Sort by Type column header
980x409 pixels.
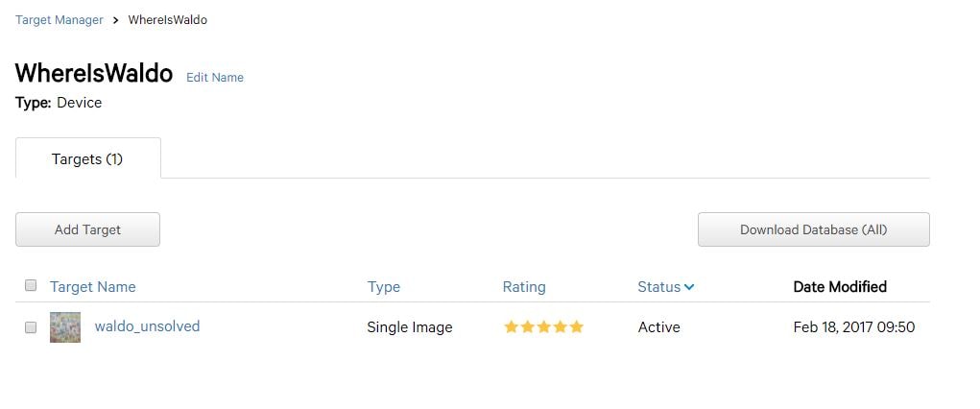(x=384, y=286)
